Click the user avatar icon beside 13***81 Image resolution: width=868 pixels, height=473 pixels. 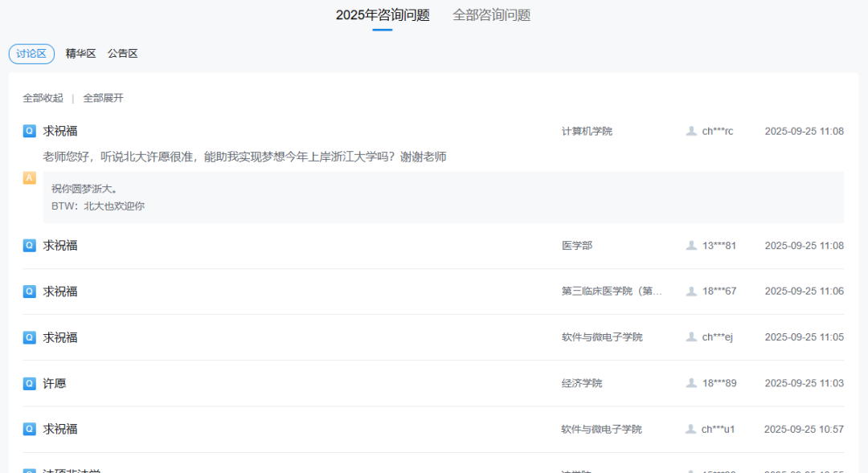click(x=691, y=246)
